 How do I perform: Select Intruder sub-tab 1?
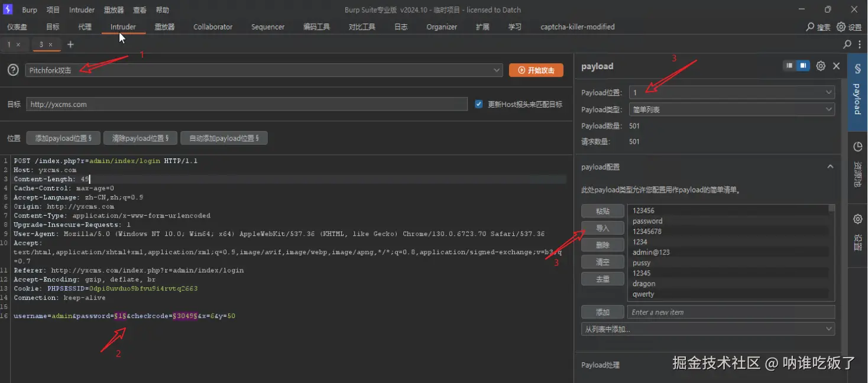point(9,44)
